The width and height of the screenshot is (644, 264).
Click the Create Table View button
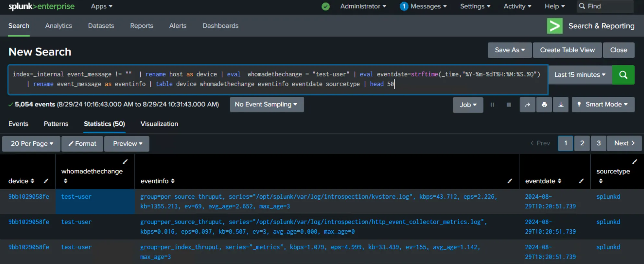point(567,50)
